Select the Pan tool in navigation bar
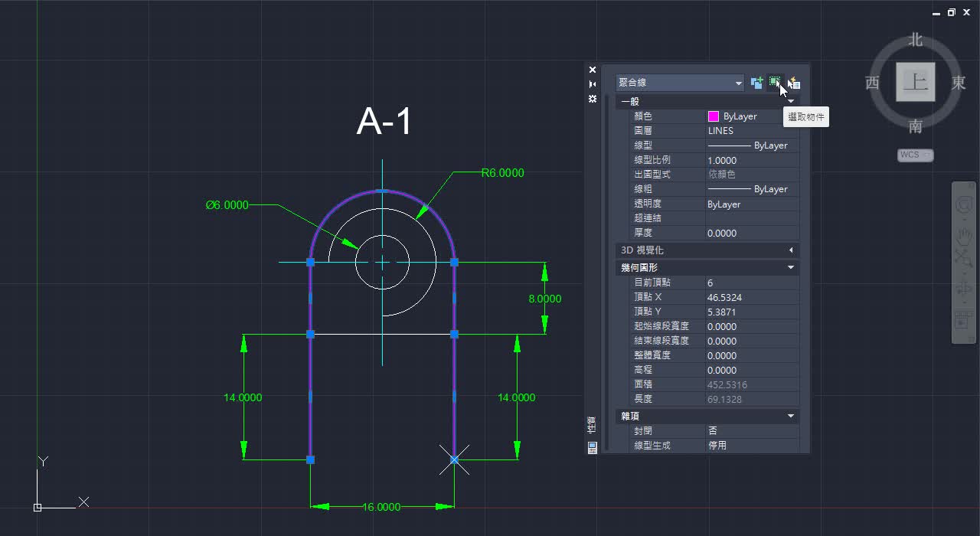Image resolution: width=980 pixels, height=536 pixels. 964,236
